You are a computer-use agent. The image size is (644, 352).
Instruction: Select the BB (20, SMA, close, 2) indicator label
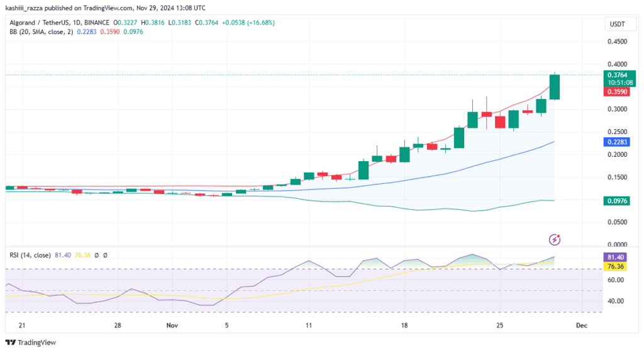pos(41,31)
